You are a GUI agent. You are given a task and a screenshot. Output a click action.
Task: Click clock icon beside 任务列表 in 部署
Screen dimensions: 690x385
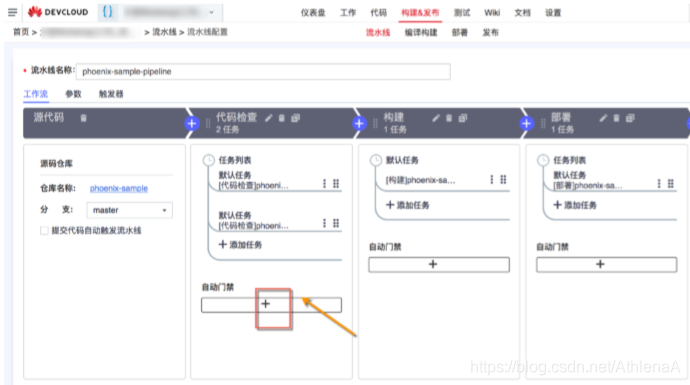[543, 160]
